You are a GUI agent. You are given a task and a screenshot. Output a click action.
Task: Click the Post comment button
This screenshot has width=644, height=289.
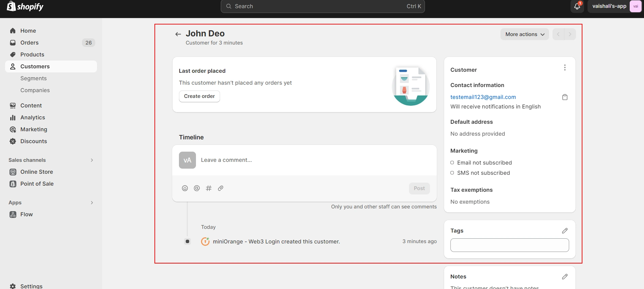419,188
